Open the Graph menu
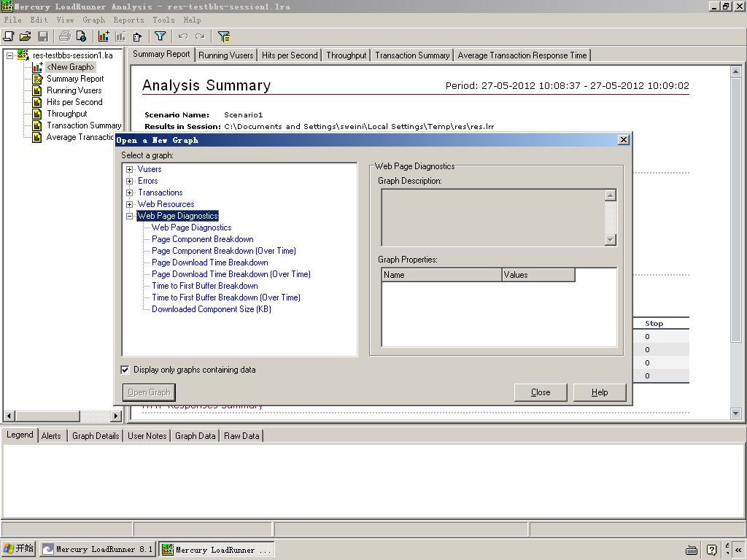Screen dimensions: 747x560 pyautogui.click(x=93, y=20)
